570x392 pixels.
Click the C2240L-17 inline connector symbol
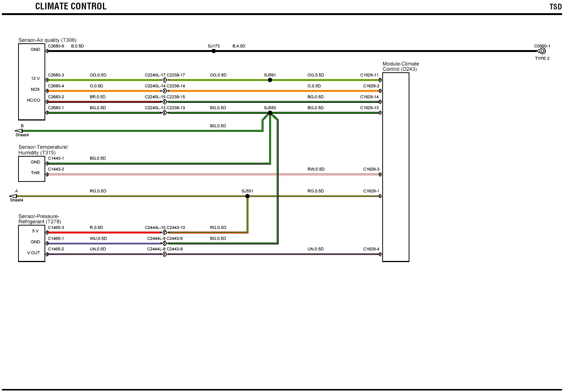point(165,80)
